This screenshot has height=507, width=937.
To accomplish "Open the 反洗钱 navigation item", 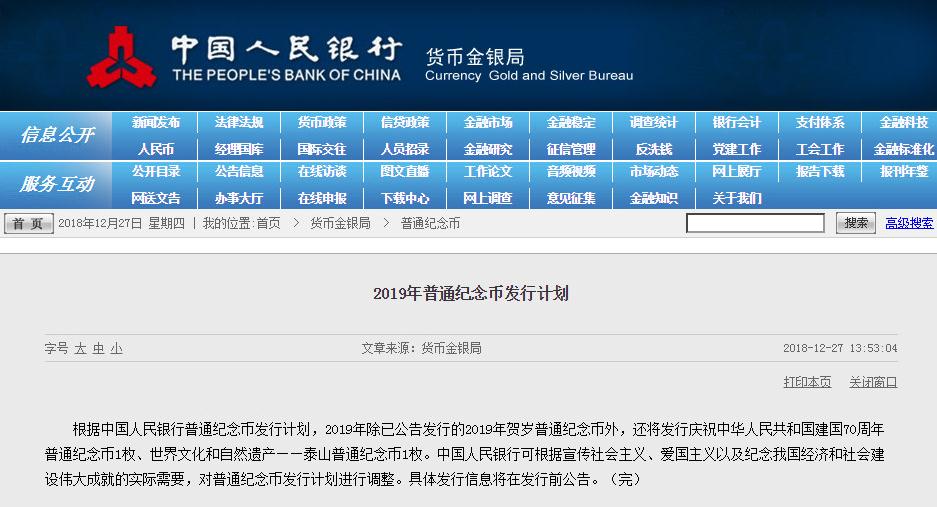I will [x=654, y=149].
